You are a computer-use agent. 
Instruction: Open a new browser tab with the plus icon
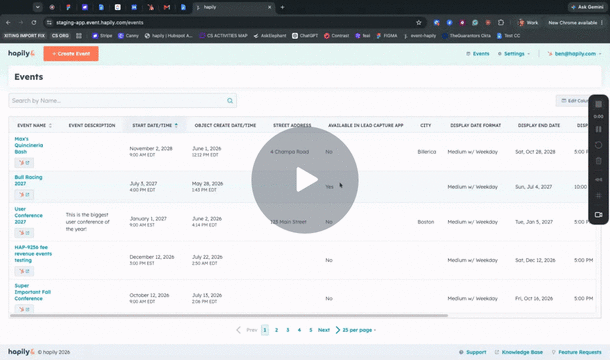click(282, 7)
